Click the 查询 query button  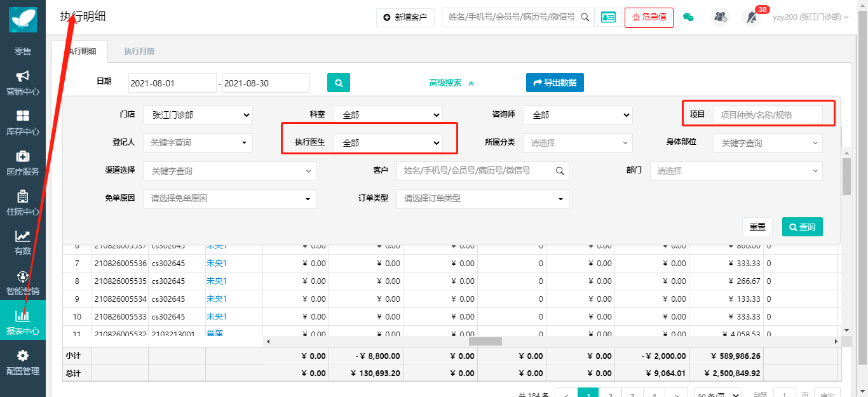[803, 227]
